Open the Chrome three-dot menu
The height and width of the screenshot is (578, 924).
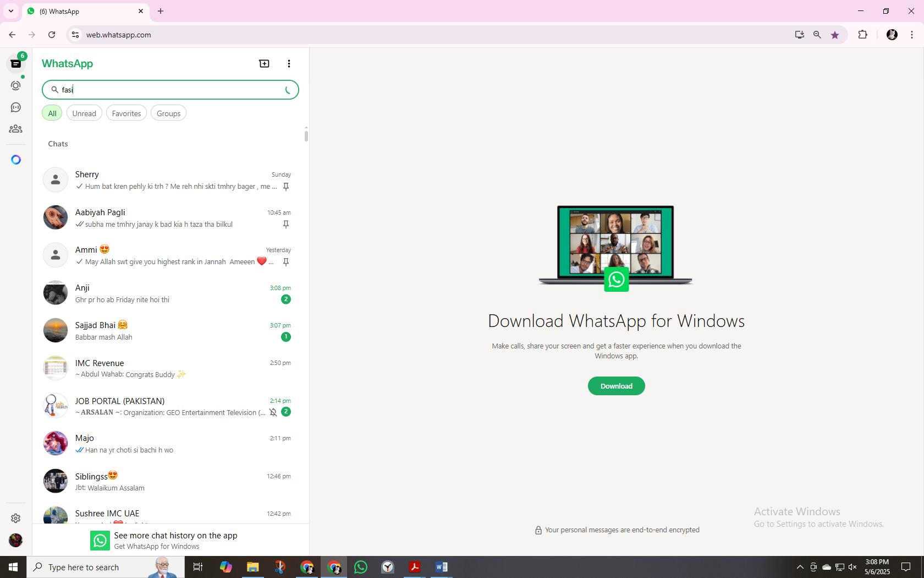point(912,35)
